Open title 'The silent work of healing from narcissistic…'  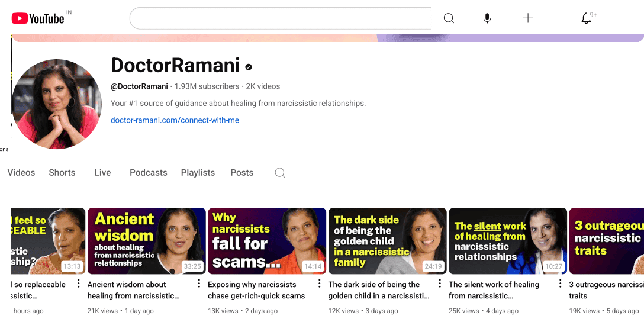point(494,290)
